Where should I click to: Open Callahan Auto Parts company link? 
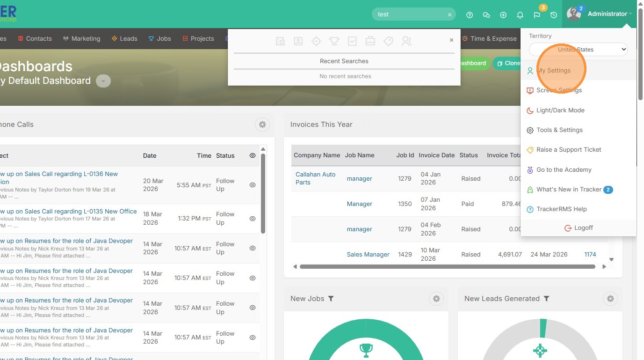(316, 178)
